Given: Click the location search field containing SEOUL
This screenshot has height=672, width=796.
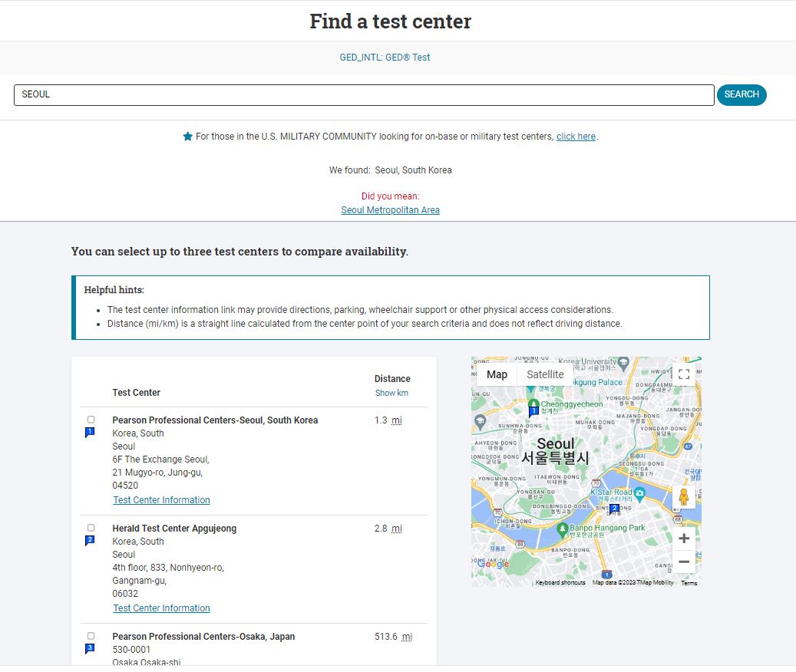Looking at the screenshot, I should coord(364,95).
